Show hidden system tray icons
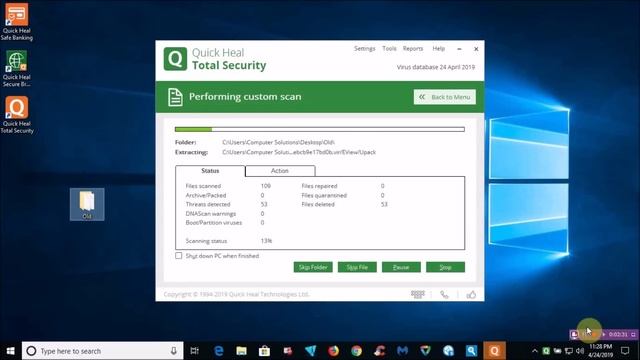The height and width of the screenshot is (360, 640). tap(535, 351)
